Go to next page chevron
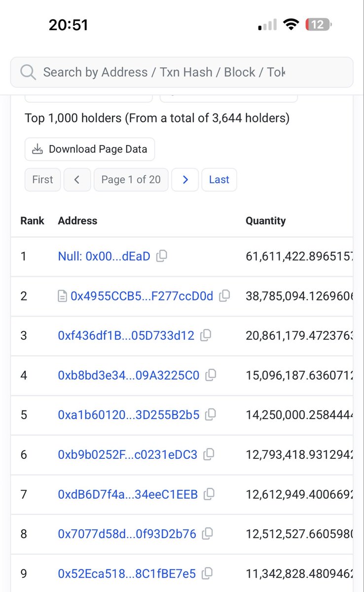The width and height of the screenshot is (364, 592). click(x=185, y=180)
